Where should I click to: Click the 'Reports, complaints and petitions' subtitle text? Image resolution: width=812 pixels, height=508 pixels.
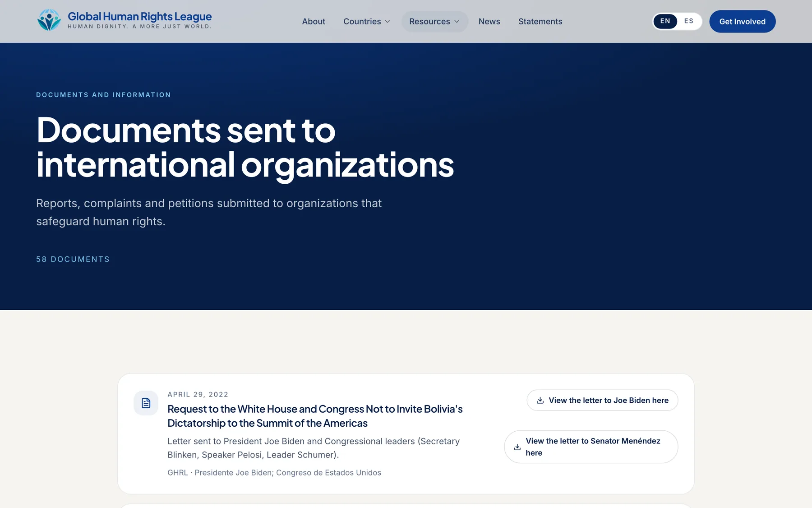[x=209, y=212]
